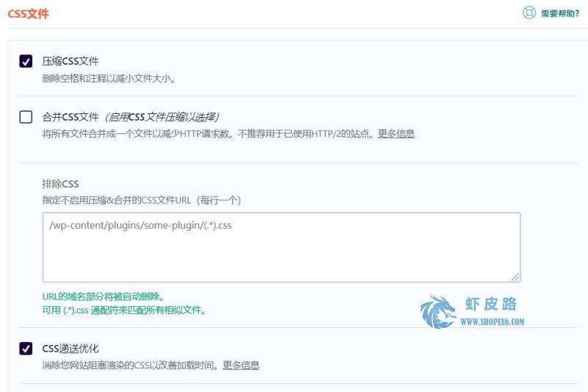
Task: Click the textarea resize handle corner
Action: 516,277
